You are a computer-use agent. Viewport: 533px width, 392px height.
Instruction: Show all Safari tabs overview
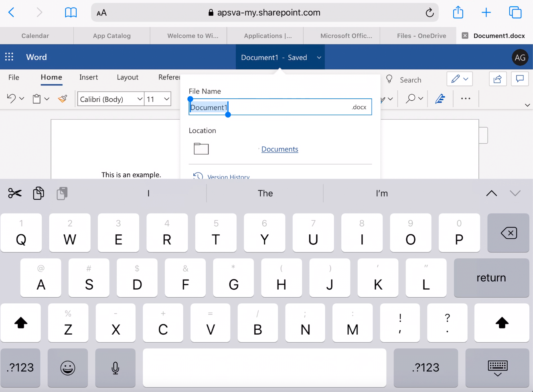tap(515, 12)
